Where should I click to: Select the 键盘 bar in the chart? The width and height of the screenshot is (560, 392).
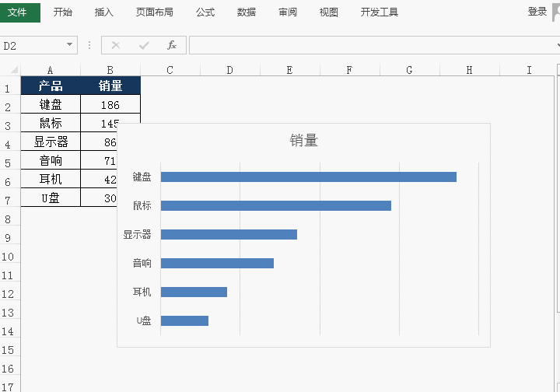click(309, 177)
